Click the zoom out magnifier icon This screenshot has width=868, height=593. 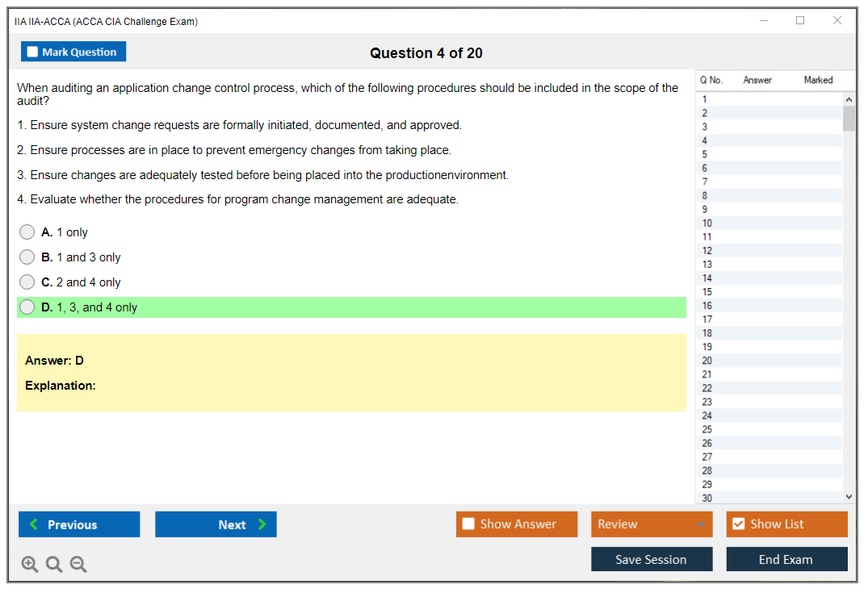[78, 565]
